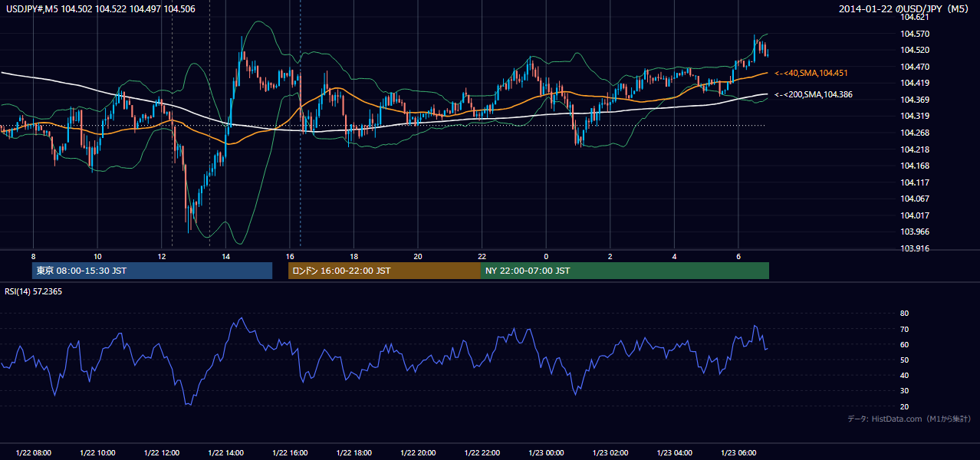Click the RSI scale value 50

point(904,360)
